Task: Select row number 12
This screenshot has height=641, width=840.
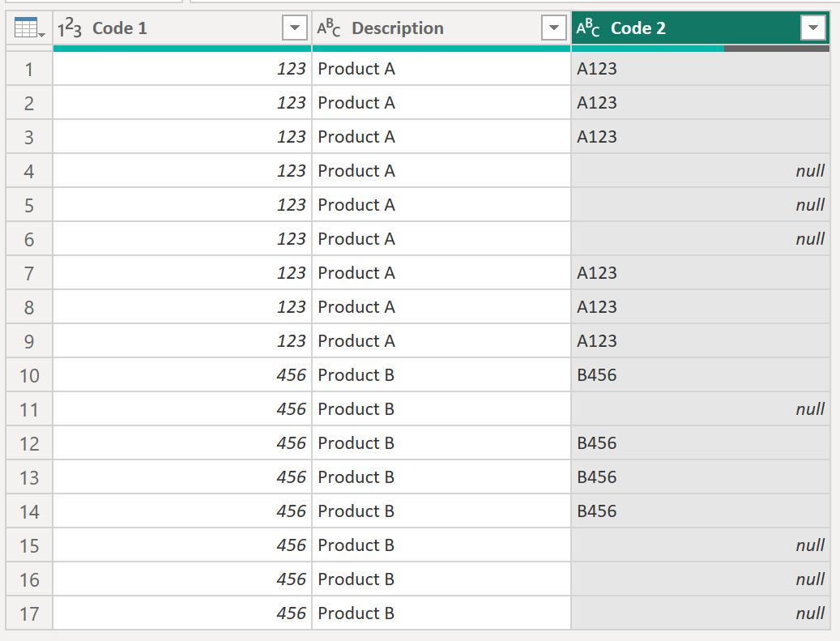Action: (x=29, y=443)
